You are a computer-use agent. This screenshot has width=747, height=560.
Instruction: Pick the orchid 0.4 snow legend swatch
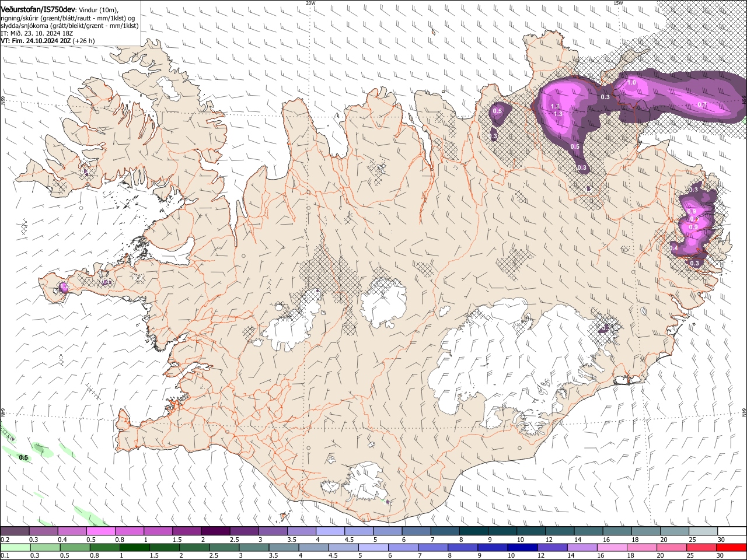[x=72, y=531]
